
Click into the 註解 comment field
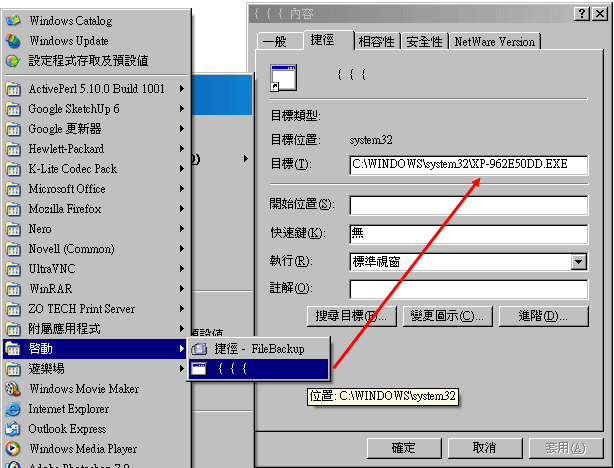pyautogui.click(x=468, y=289)
